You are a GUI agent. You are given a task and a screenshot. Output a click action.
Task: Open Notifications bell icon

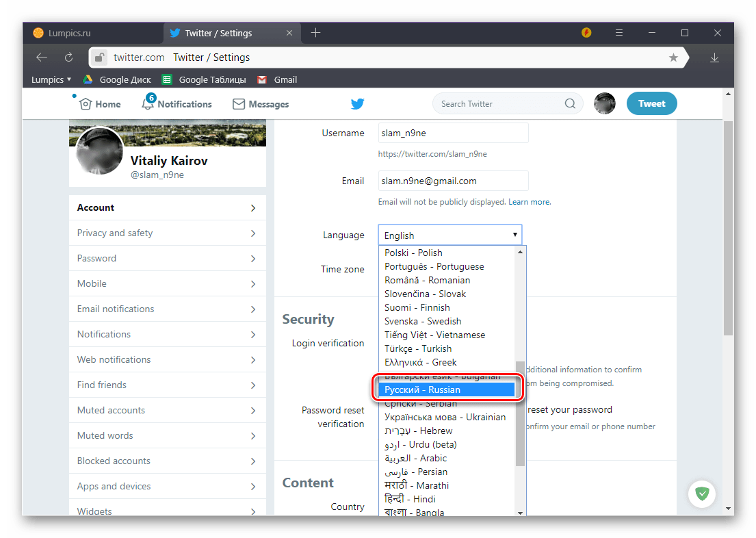[148, 104]
